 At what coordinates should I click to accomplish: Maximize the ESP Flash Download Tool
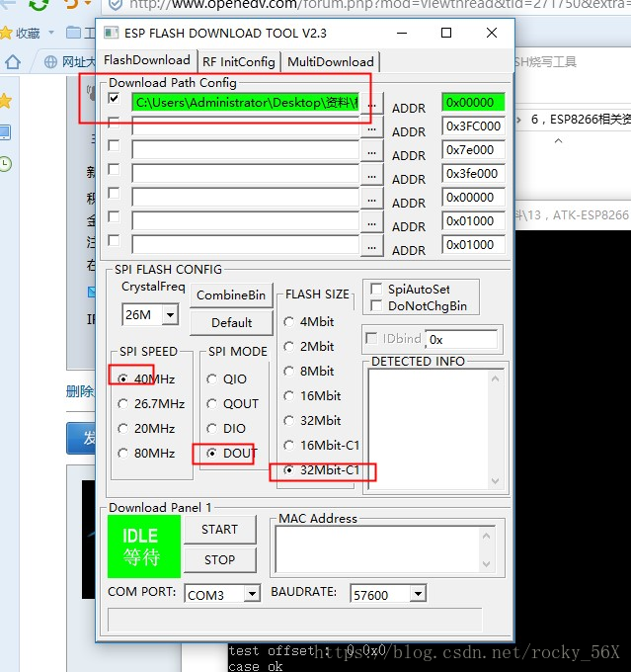pos(446,33)
